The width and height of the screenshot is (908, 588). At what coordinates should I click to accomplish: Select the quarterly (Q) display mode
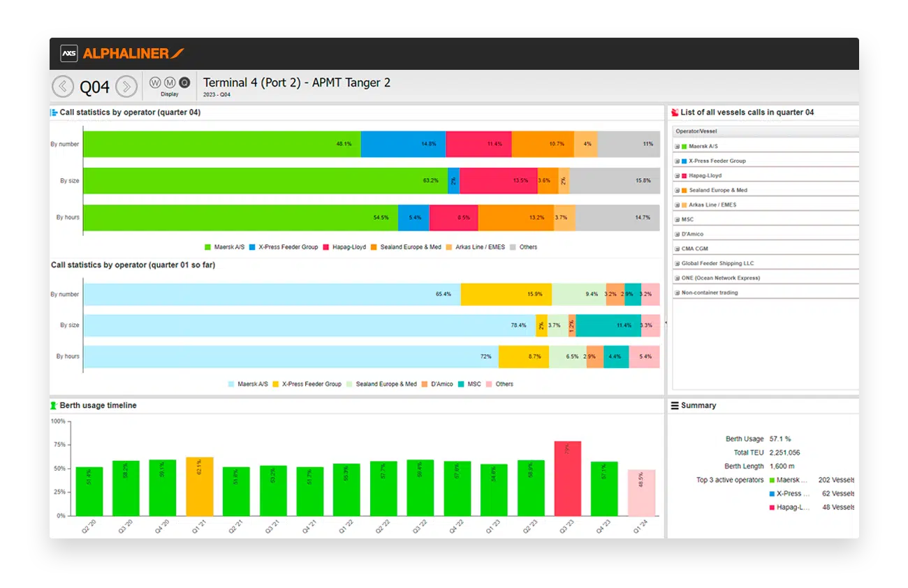click(x=184, y=82)
